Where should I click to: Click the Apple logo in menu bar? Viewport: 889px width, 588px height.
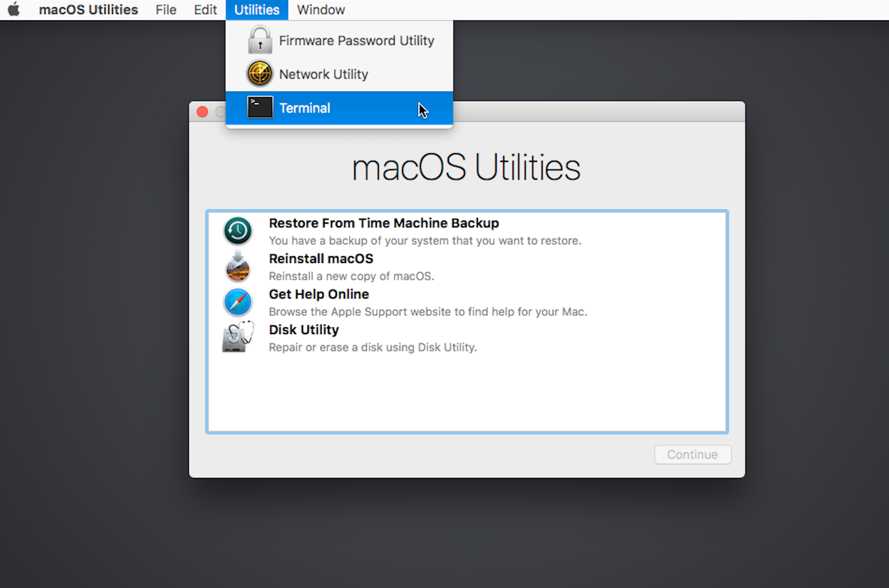(x=14, y=10)
